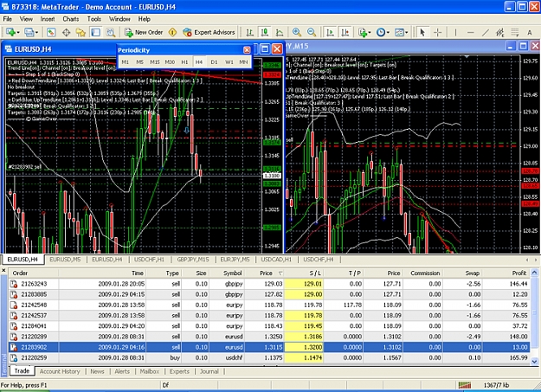Open the File menu

[7, 19]
